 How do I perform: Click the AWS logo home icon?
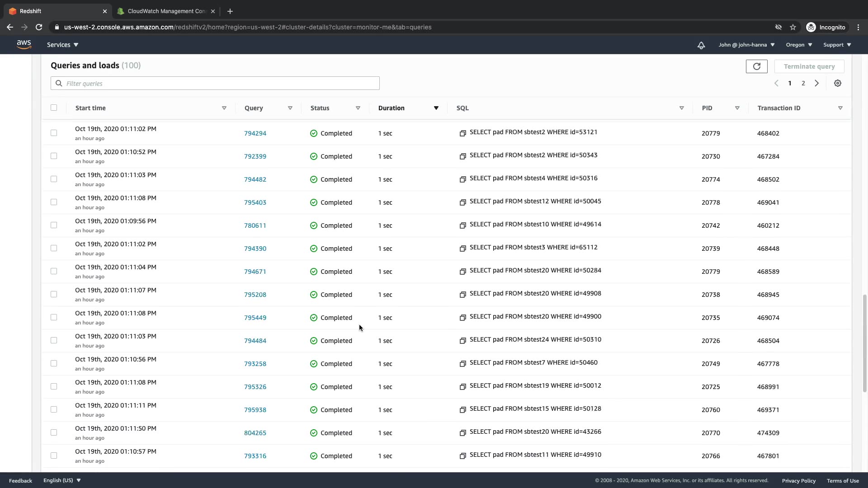point(24,45)
